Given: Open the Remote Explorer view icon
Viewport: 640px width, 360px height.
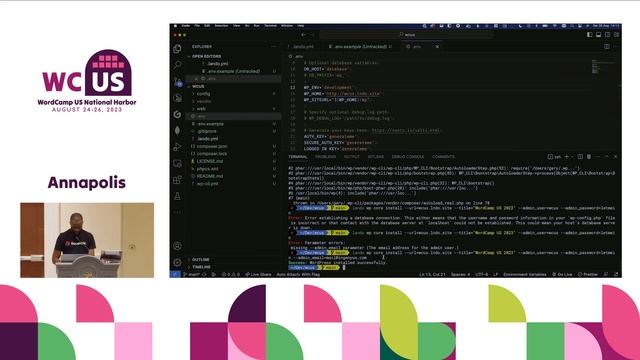Looking at the screenshot, I should 177,163.
